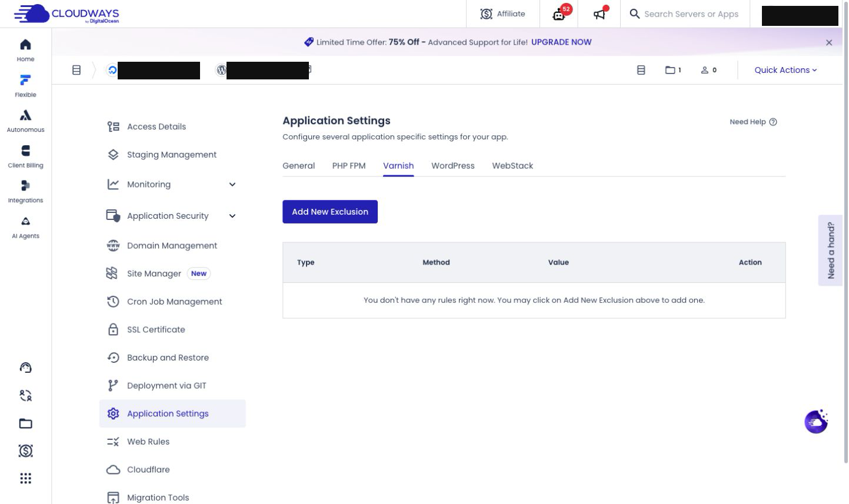Image resolution: width=849 pixels, height=504 pixels.
Task: Open the Autonomous section icon
Action: (25, 121)
